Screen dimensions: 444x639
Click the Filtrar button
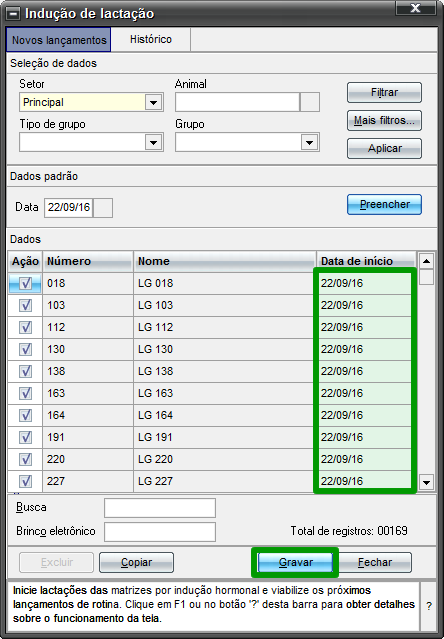click(384, 93)
